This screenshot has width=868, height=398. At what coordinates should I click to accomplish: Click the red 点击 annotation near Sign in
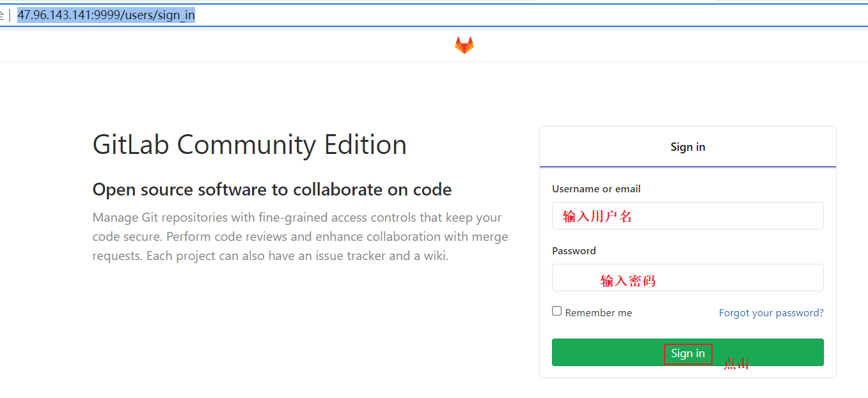click(736, 364)
